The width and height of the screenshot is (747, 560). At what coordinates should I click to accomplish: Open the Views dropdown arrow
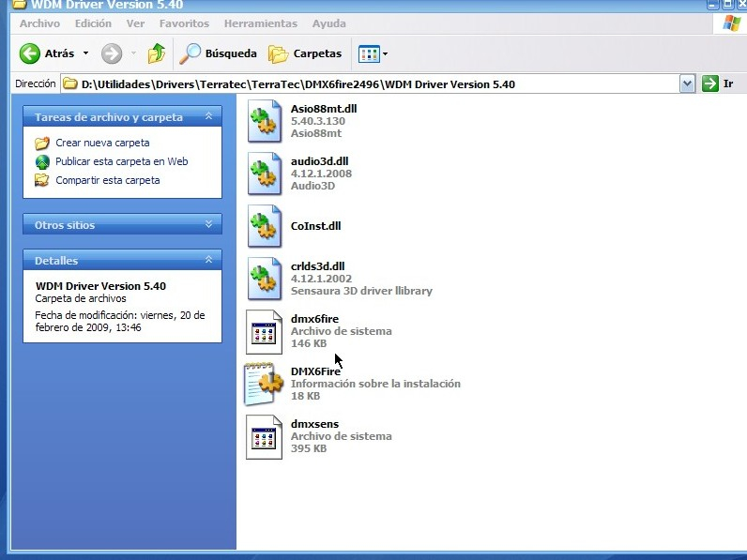[x=385, y=53]
